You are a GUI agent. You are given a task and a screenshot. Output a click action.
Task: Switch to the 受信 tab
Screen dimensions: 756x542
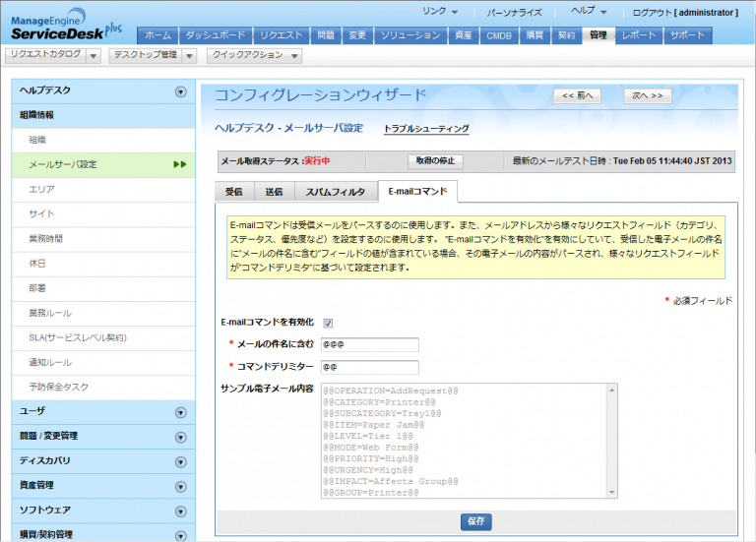pyautogui.click(x=233, y=192)
